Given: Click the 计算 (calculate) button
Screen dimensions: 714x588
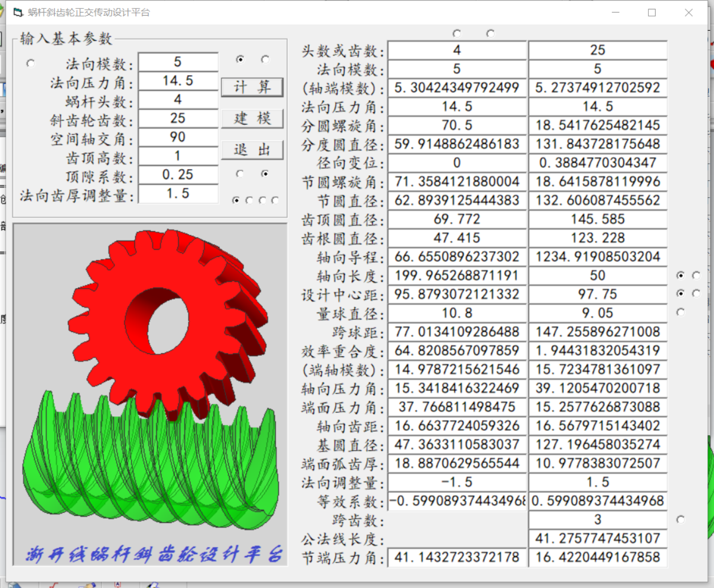Looking at the screenshot, I should tap(252, 87).
